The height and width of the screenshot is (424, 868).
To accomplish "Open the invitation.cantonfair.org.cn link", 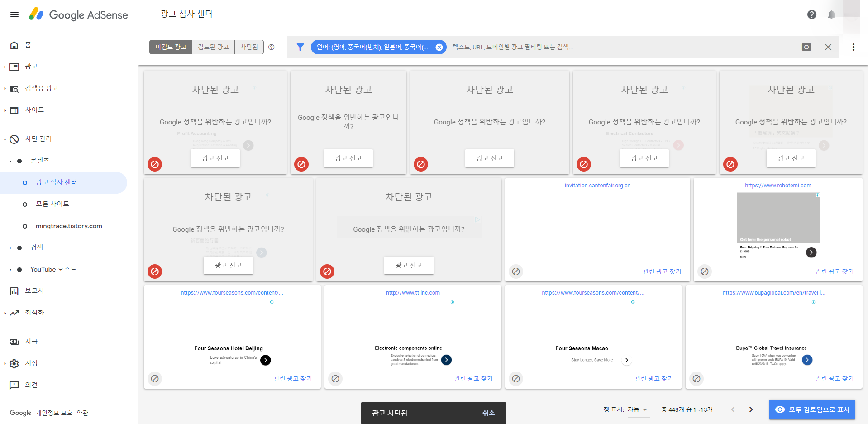I will click(597, 186).
